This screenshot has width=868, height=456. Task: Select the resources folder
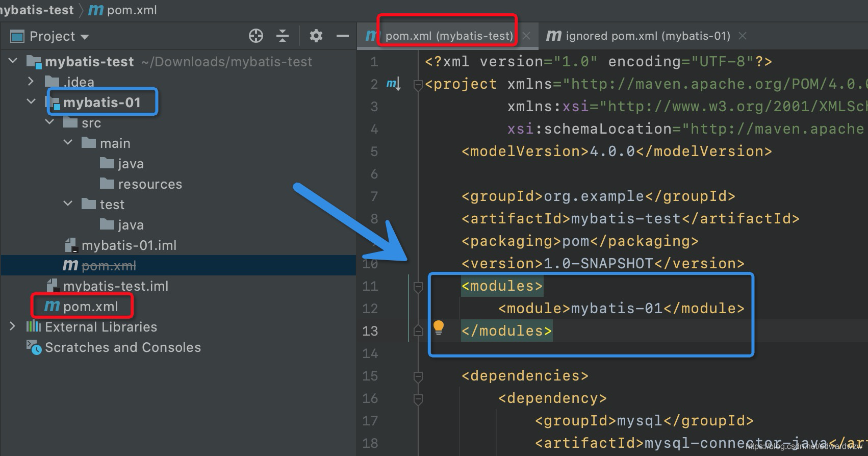click(150, 184)
